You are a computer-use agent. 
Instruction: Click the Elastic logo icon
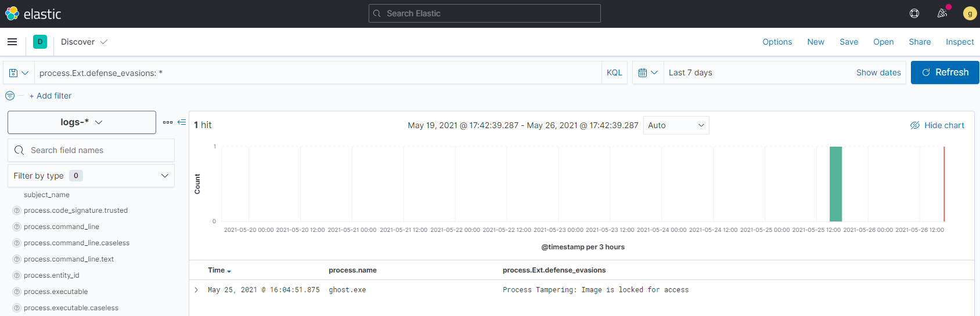coord(12,13)
